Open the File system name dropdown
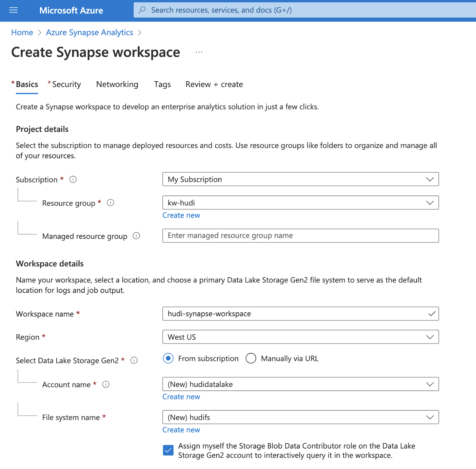 click(300, 417)
